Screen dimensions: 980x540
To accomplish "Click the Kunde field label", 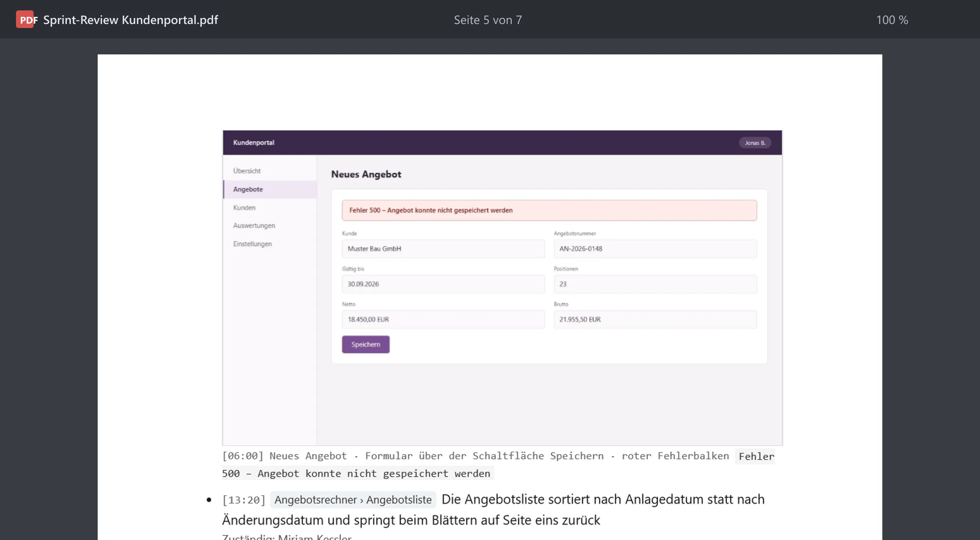I will [349, 234].
